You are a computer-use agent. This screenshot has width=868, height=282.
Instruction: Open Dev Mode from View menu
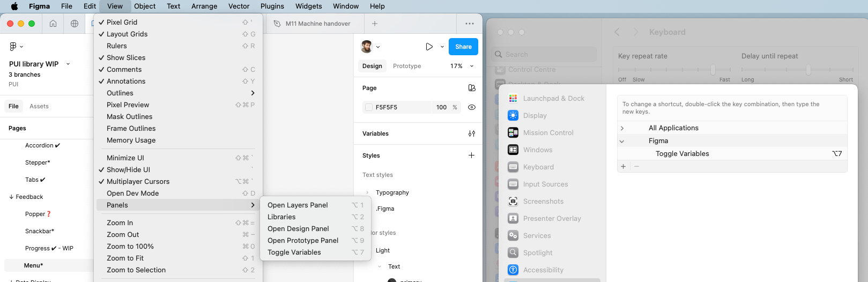(x=177, y=193)
